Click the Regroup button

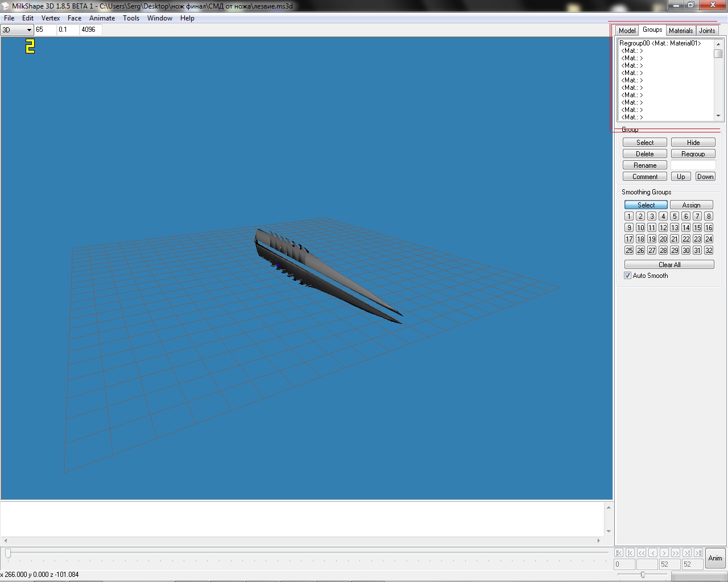(x=693, y=154)
